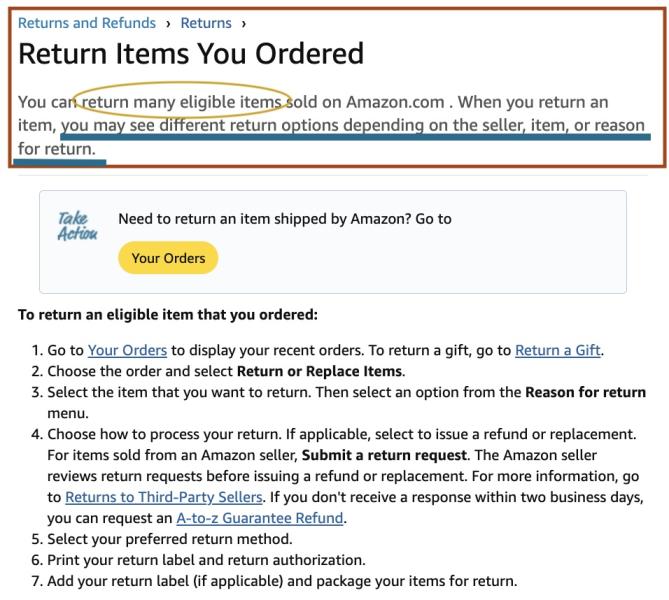669x600 pixels.
Task: Open Your Orders link in step 1
Action: point(127,350)
